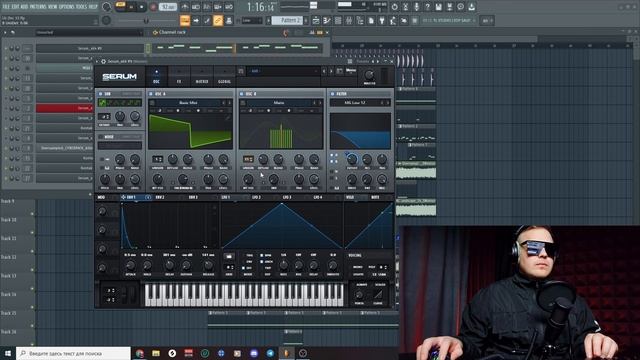Open the Serum preset name dropdown
Viewport: 640px width, 360px height.
(x=284, y=71)
